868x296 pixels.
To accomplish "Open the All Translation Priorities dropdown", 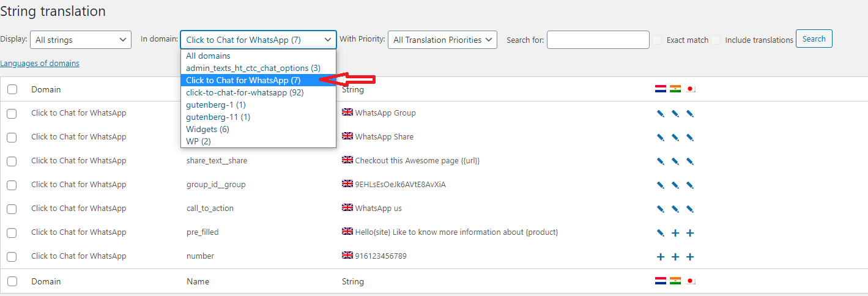I will click(442, 40).
